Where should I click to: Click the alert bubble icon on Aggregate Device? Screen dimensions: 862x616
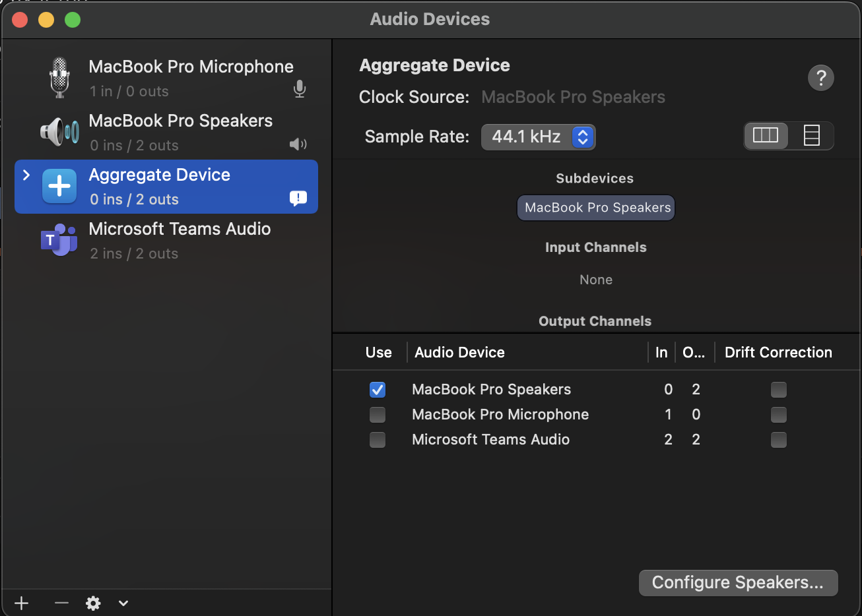298,198
